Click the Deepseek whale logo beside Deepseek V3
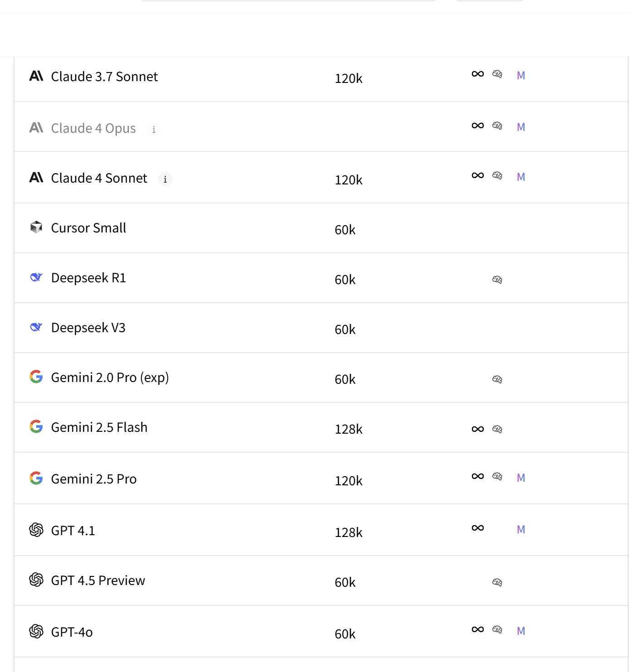Screen dimensions: 630x672 [36, 327]
